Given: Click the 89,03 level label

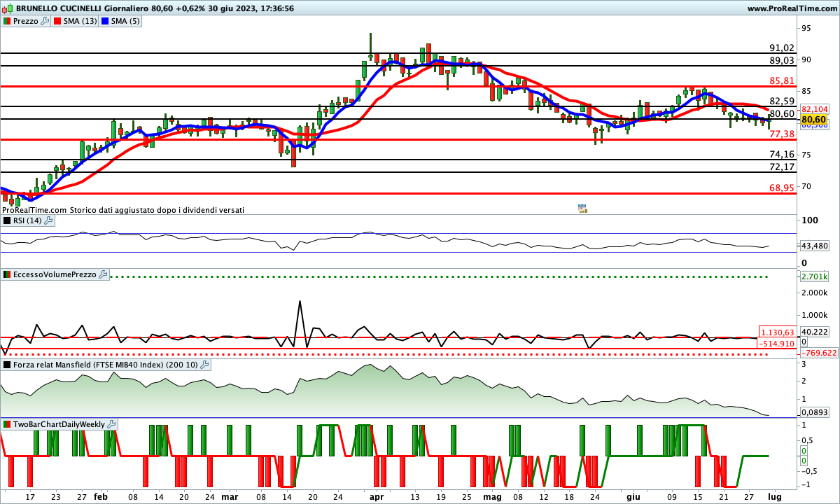Looking at the screenshot, I should (782, 61).
